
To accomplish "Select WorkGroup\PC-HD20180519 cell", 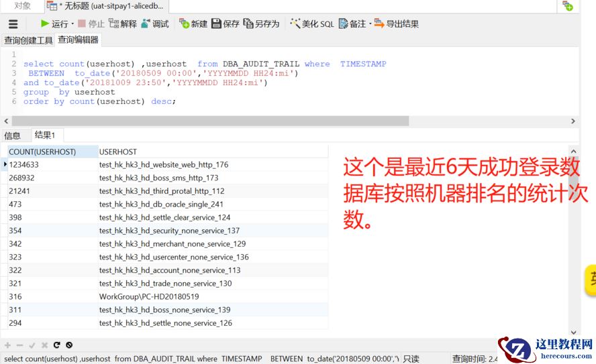I will pyautogui.click(x=213, y=297).
